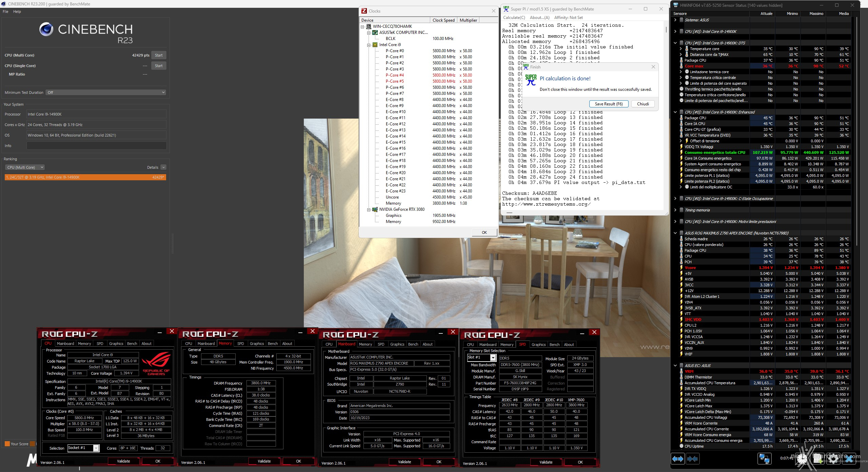
Task: Click Your Score orange legend swatch
Action: click(x=7, y=444)
